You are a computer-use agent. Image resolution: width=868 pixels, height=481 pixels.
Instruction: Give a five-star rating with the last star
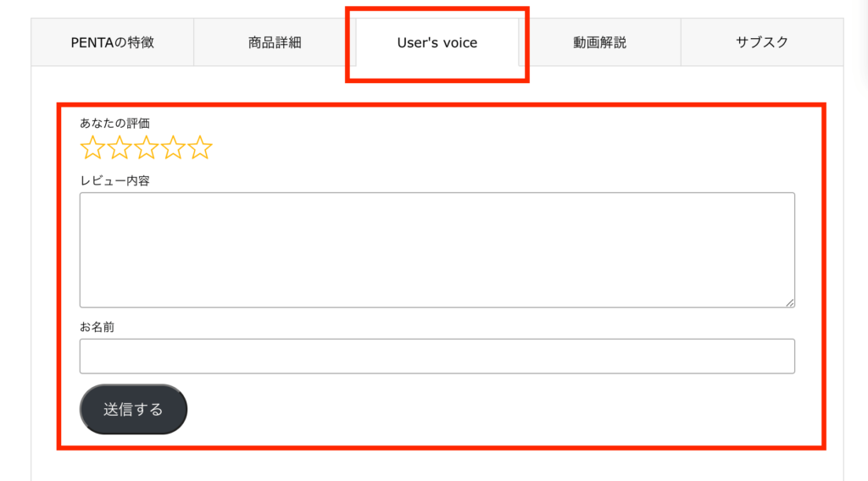pyautogui.click(x=200, y=147)
